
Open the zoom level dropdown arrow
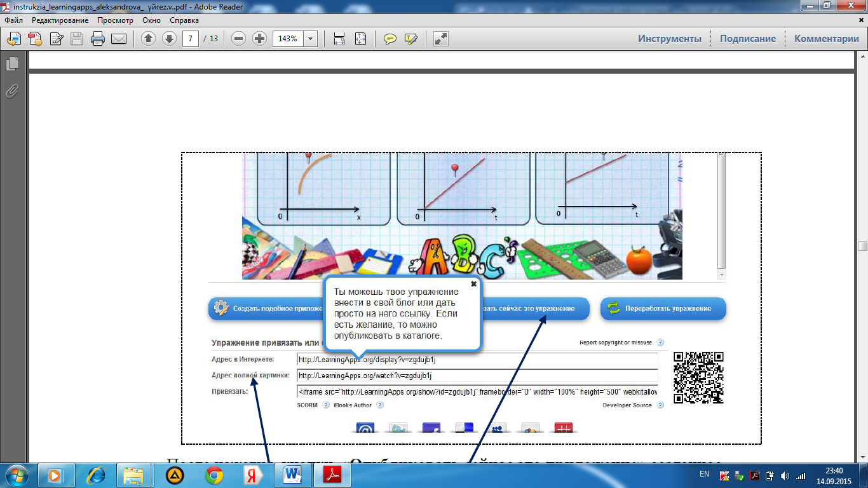(x=311, y=39)
